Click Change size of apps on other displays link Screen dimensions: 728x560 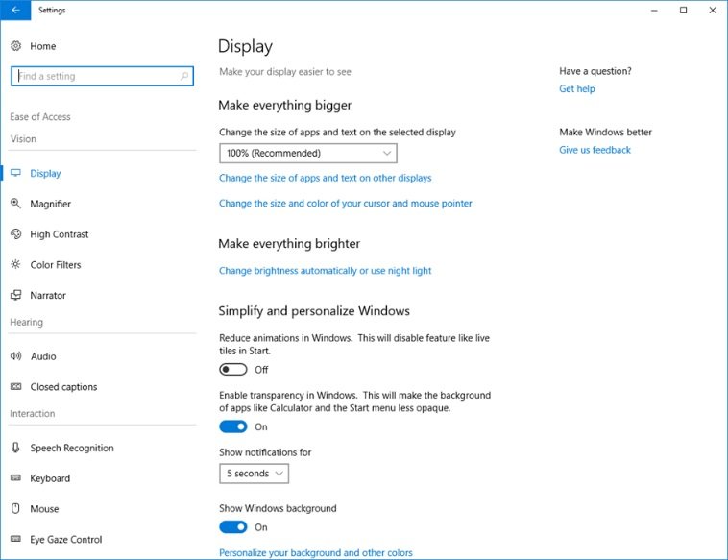(x=325, y=178)
